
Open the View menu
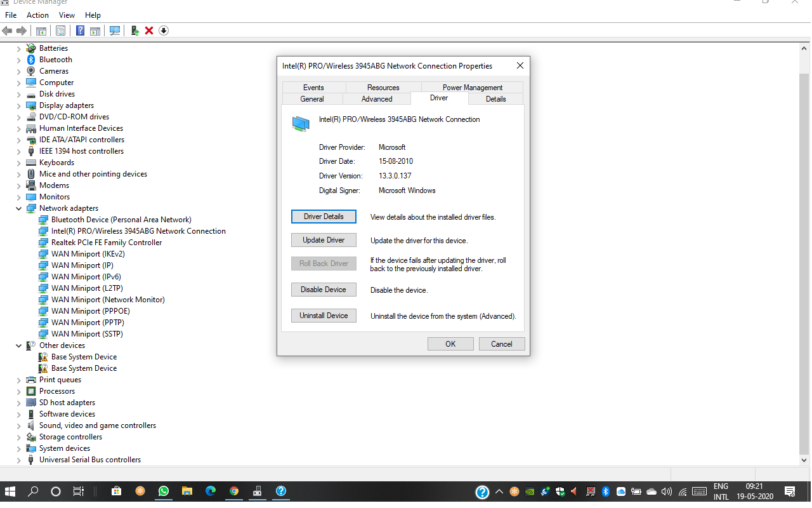(67, 15)
